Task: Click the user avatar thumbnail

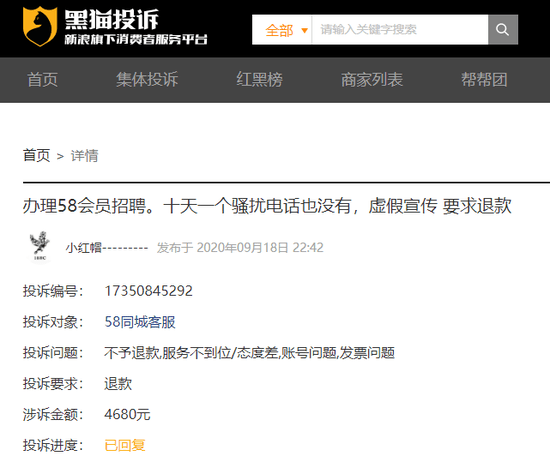Action: click(40, 247)
